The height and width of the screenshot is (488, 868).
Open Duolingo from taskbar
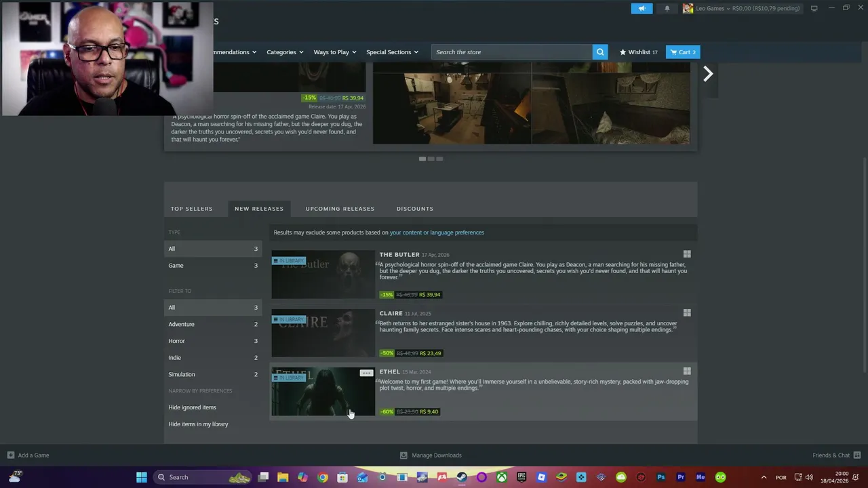pyautogui.click(x=721, y=477)
